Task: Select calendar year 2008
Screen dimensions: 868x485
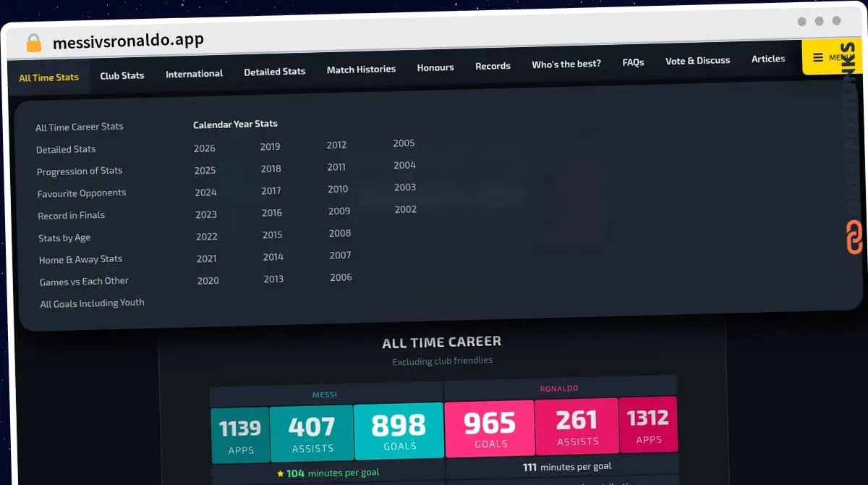Action: [340, 233]
